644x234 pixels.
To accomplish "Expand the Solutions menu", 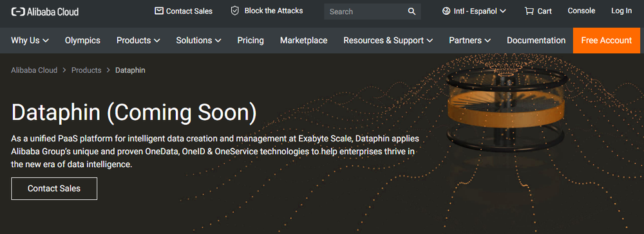I will click(199, 40).
